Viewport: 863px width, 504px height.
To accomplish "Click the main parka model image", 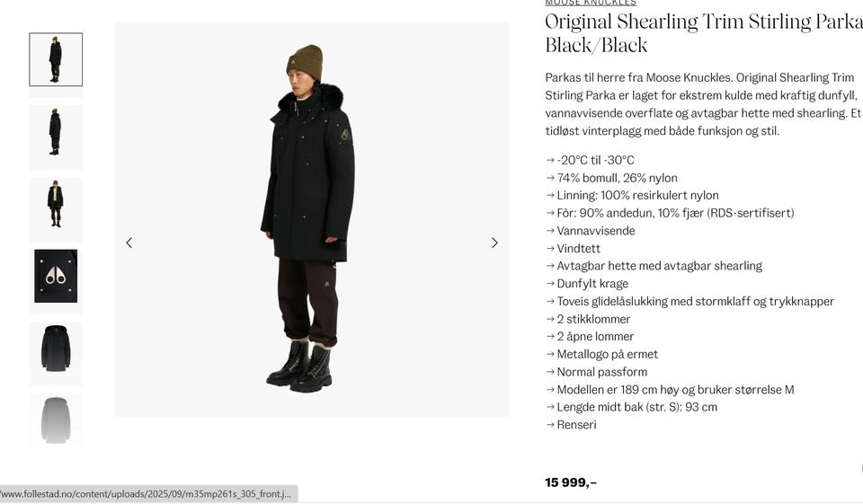I will pos(312,219).
